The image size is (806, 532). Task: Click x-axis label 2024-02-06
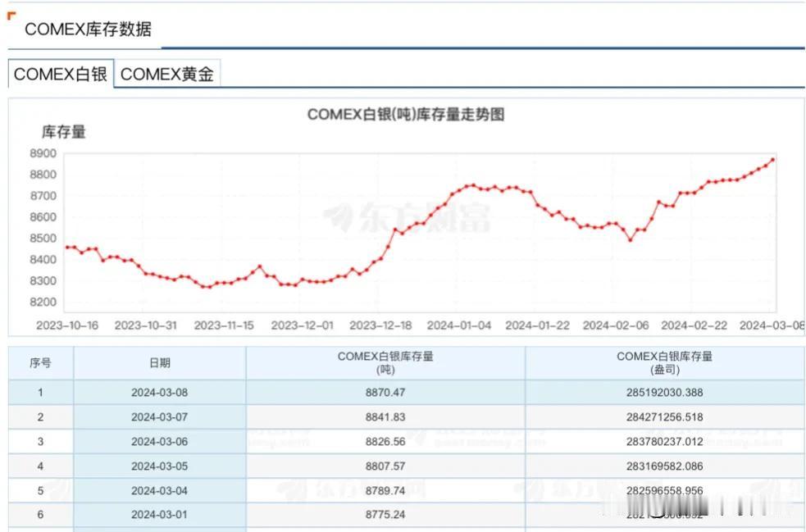click(616, 325)
